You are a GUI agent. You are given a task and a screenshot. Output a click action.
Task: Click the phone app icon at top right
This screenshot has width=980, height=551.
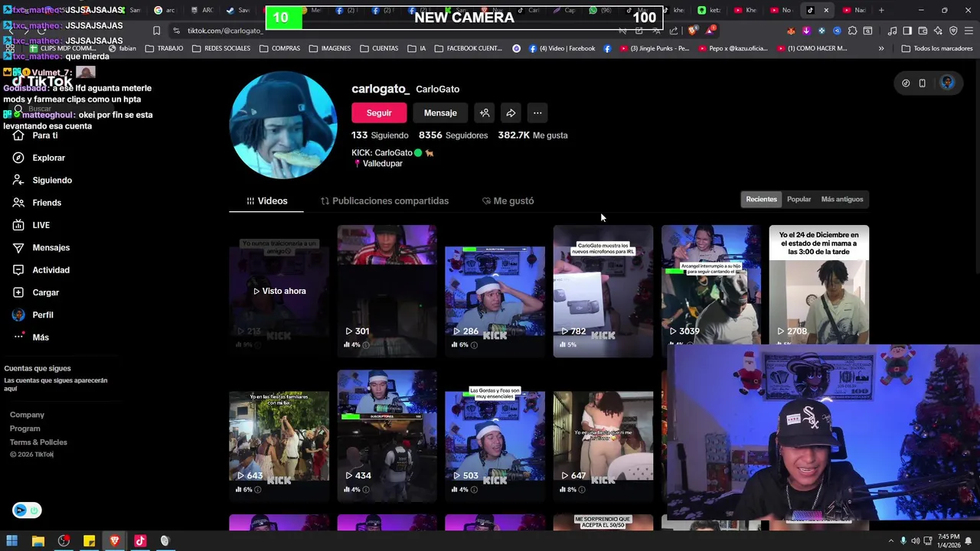tap(922, 83)
